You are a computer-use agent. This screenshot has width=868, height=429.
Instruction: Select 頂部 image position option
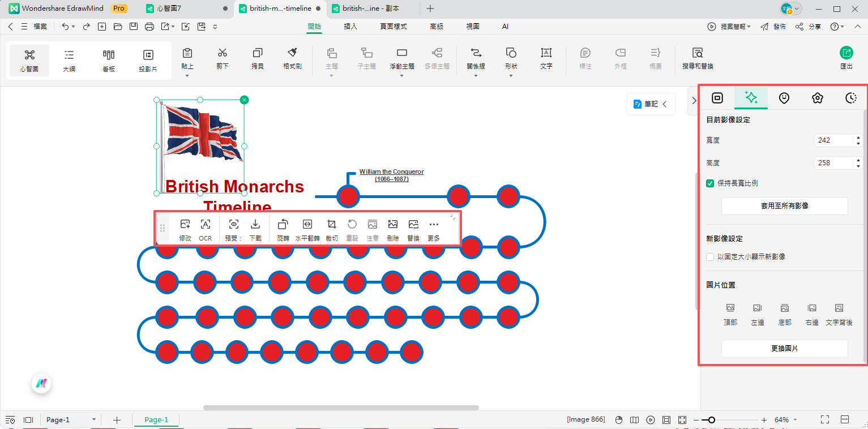[x=730, y=313]
